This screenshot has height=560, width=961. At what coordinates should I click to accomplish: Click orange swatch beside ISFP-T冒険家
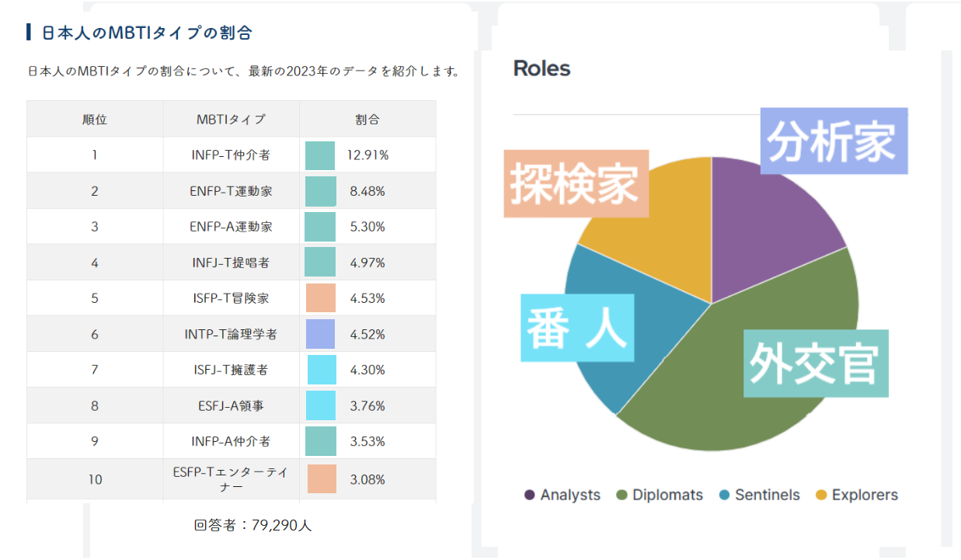[x=321, y=298]
